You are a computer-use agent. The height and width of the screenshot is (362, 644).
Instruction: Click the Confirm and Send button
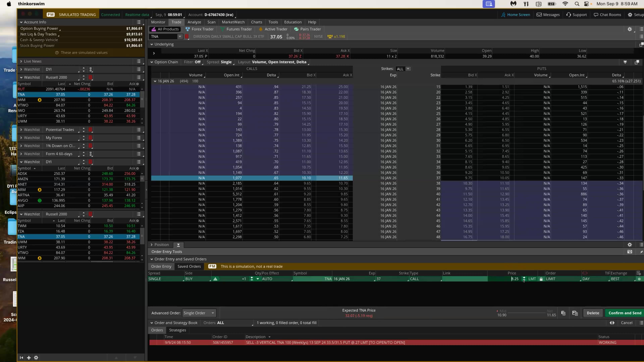tap(625, 313)
